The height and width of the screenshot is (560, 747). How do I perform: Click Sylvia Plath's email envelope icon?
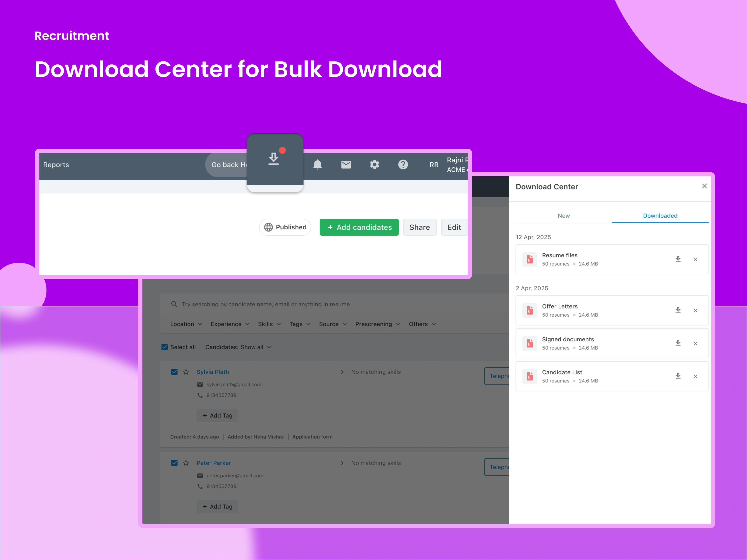coord(200,385)
